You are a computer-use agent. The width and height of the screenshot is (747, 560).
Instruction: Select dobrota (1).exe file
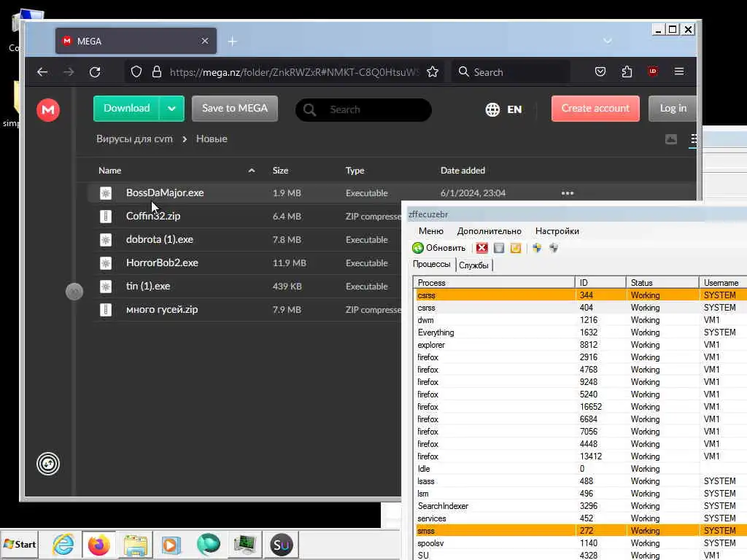coord(160,239)
